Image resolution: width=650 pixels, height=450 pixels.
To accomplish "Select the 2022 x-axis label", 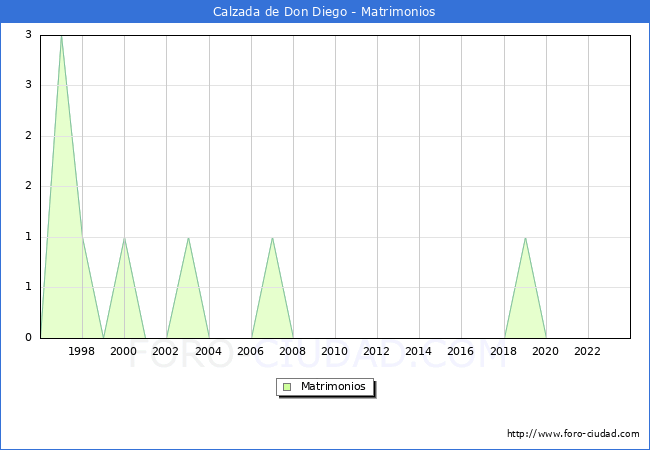I will [x=588, y=351].
